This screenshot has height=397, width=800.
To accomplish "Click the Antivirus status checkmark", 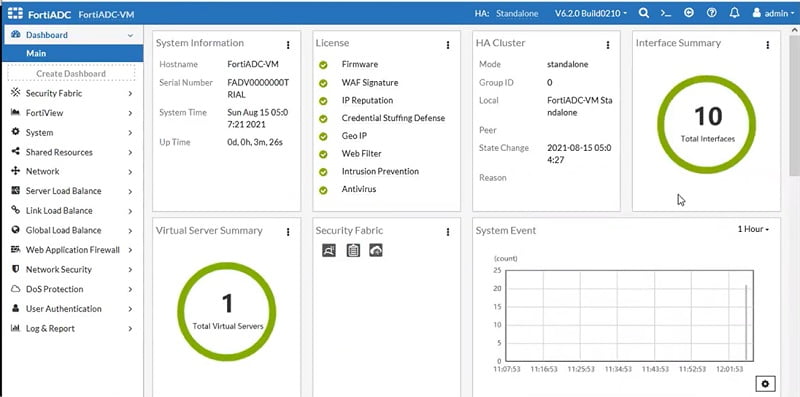I will 323,190.
